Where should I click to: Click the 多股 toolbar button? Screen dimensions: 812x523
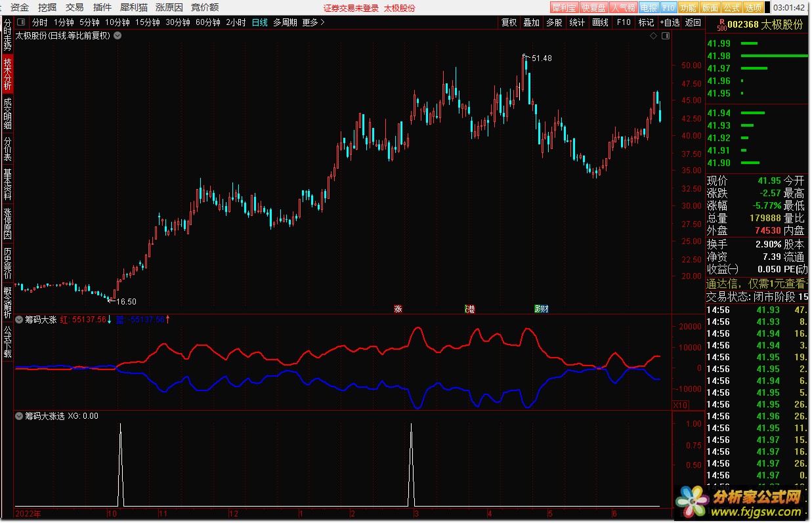click(554, 22)
